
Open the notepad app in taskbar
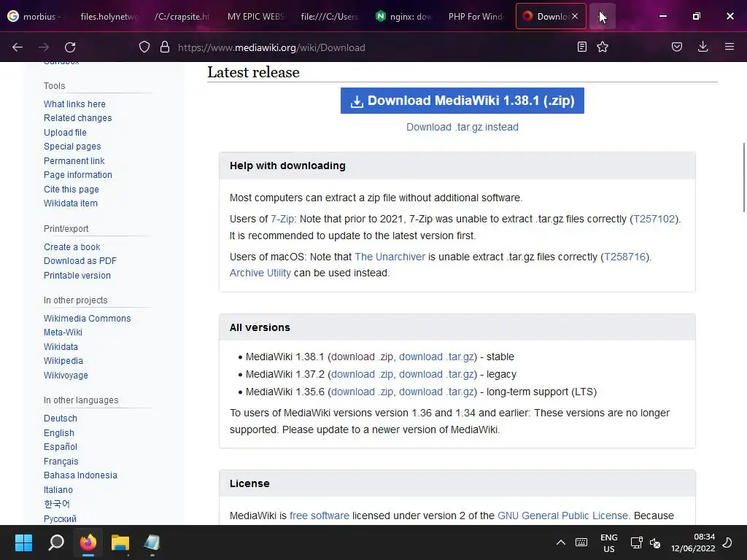point(152,542)
